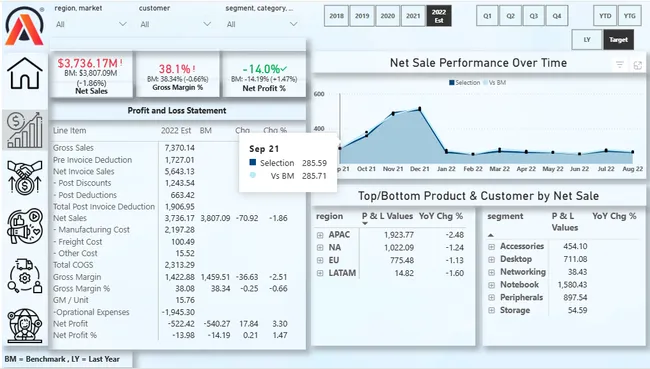
Task: Select the Oprational Expenses line item
Action: [91, 312]
